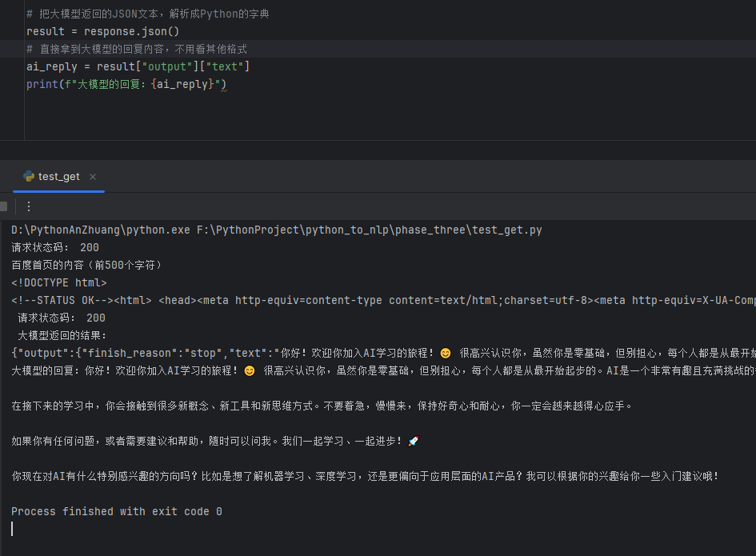Click the ai_reply assignment code line
The height and width of the screenshot is (556, 756).
[138, 66]
